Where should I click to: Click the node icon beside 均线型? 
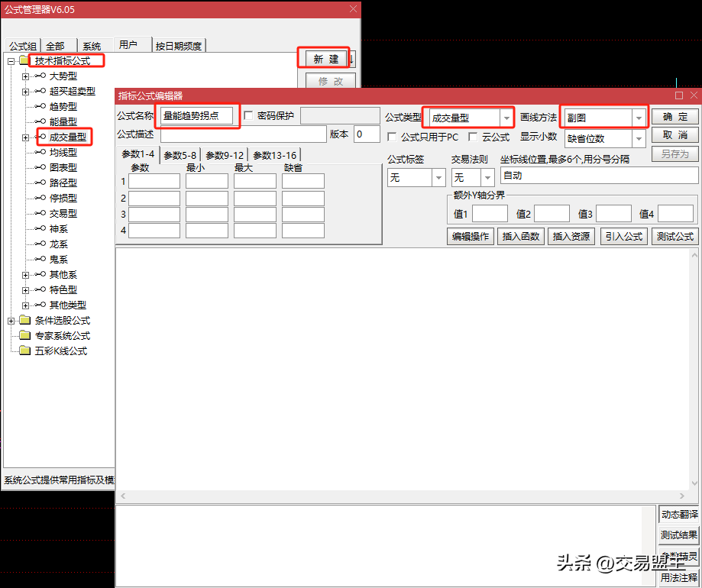(40, 152)
